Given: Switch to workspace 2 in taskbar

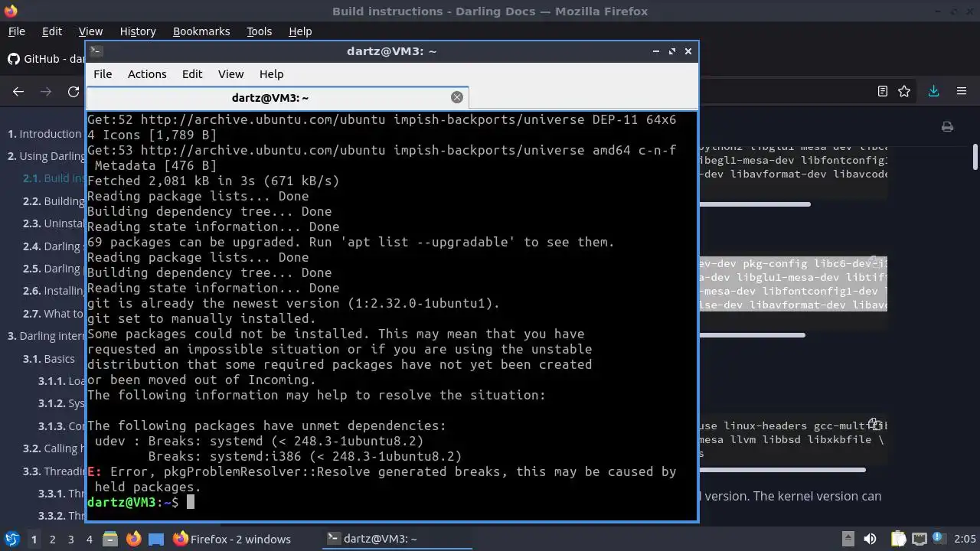Looking at the screenshot, I should [x=52, y=540].
